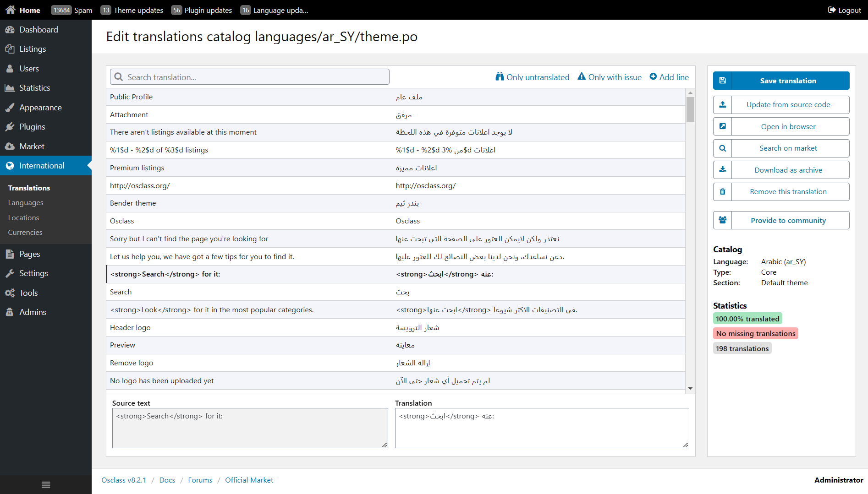868x494 pixels.
Task: Open the Osclass v8.2.1 footer link
Action: pyautogui.click(x=124, y=480)
